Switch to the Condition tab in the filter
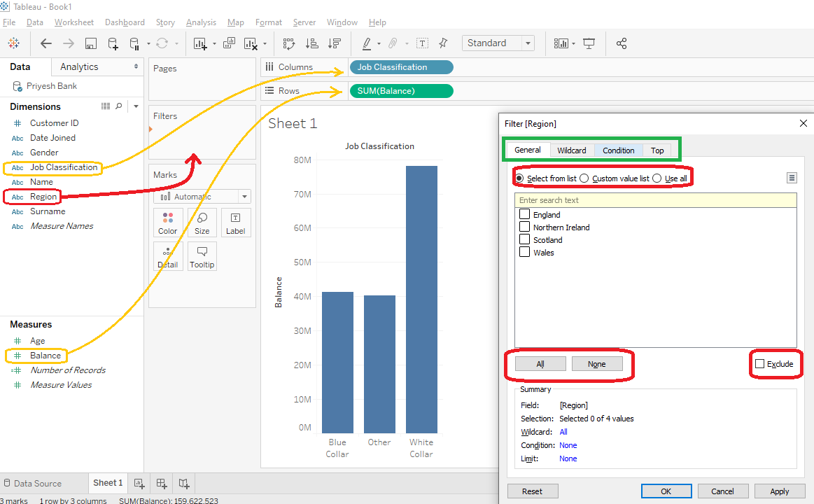 (618, 150)
